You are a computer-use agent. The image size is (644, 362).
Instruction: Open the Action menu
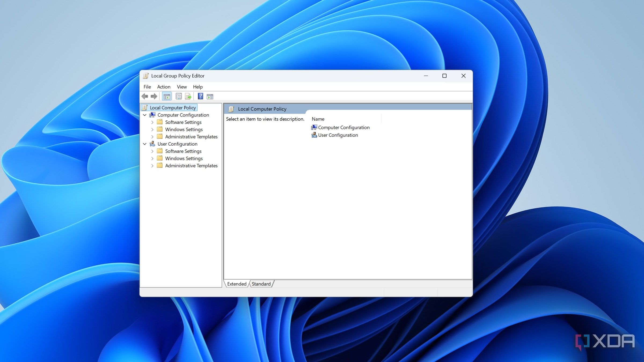point(164,87)
